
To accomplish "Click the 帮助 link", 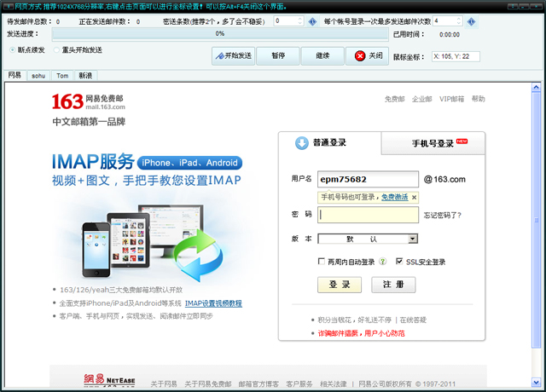I will coord(478,99).
